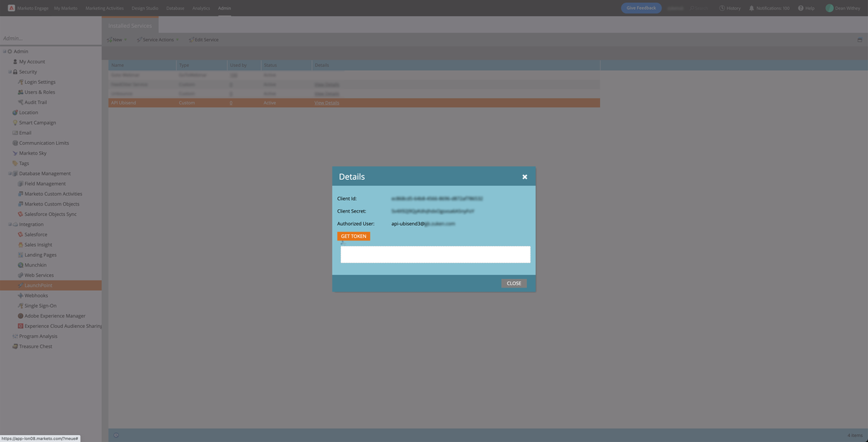
Task: Open the My Marketo menu
Action: (x=66, y=8)
